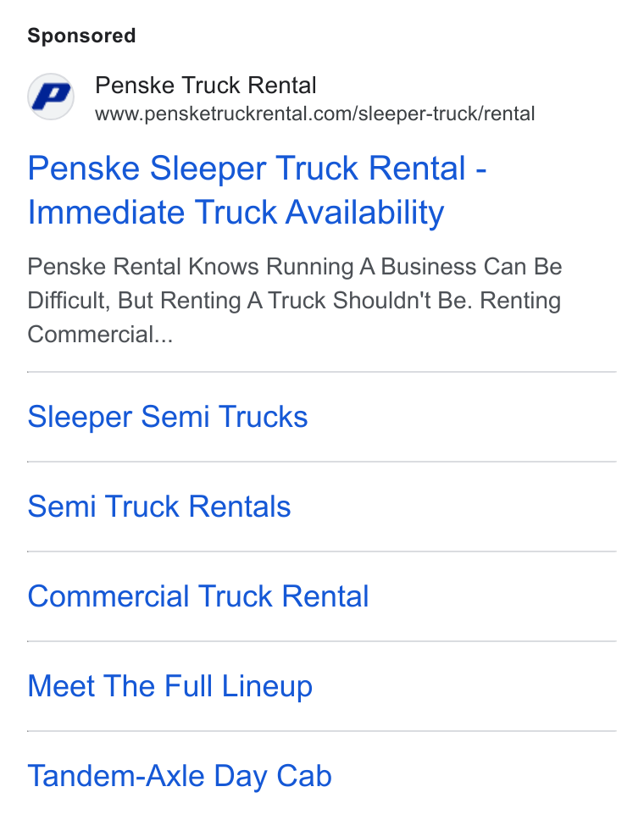The width and height of the screenshot is (644, 820).
Task: Click the word Lineup in the sitelinks
Action: click(x=267, y=687)
